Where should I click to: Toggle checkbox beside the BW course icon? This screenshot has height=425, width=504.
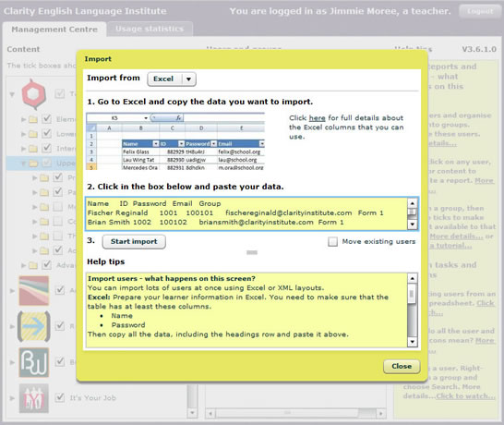coord(60,361)
